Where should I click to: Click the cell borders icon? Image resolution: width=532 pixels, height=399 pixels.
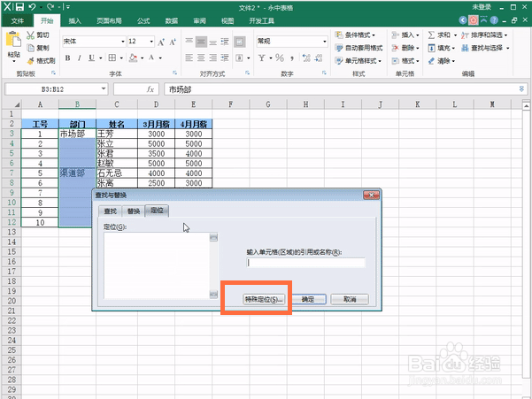112,58
